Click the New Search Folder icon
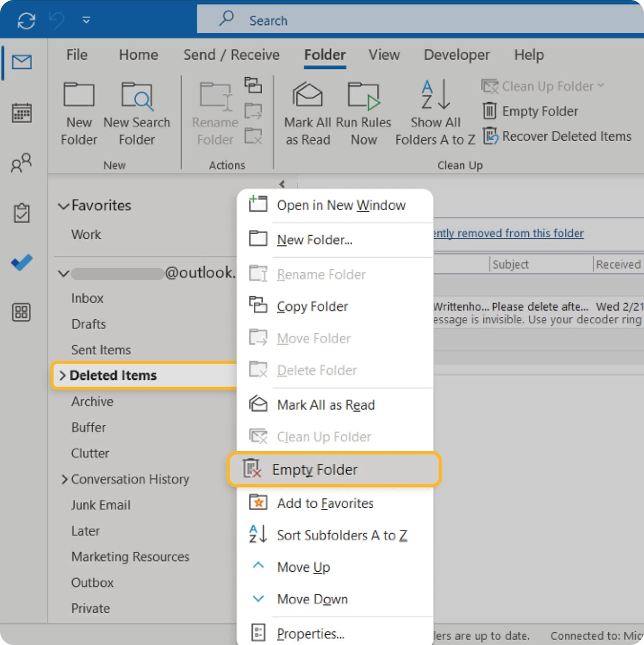Viewport: 644px width, 645px height. pyautogui.click(x=137, y=96)
